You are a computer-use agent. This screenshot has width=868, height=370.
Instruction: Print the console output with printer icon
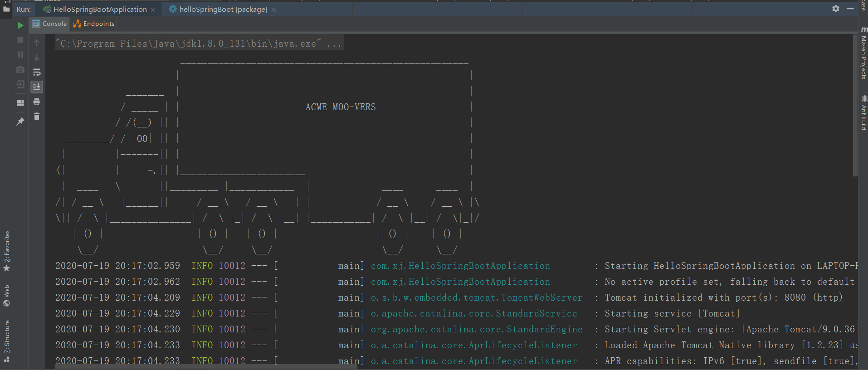tap(37, 102)
